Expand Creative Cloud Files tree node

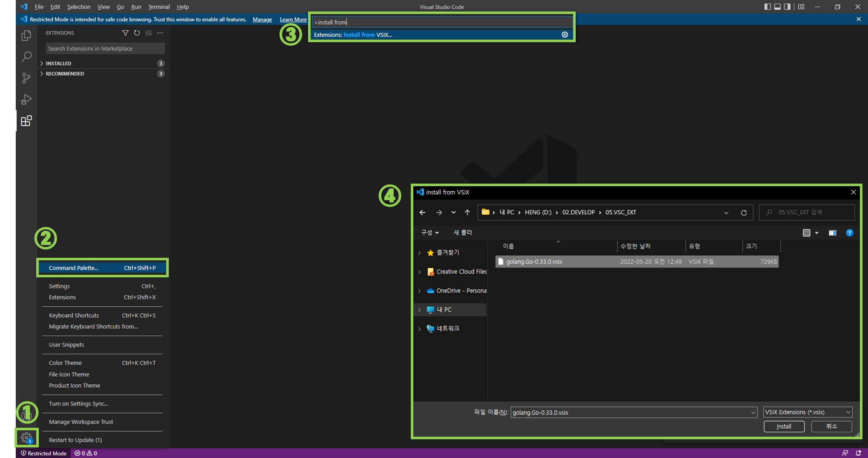click(x=419, y=272)
